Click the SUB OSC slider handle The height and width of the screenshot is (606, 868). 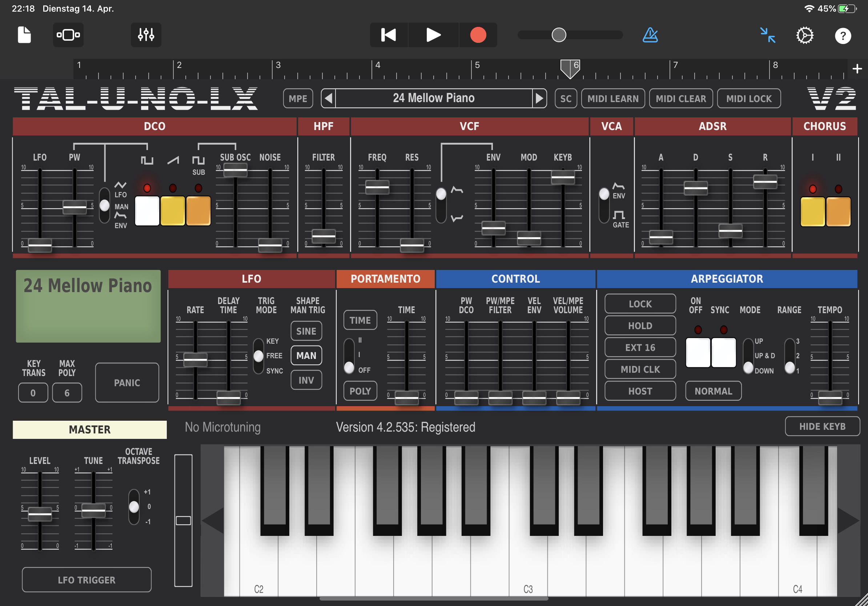click(x=235, y=170)
